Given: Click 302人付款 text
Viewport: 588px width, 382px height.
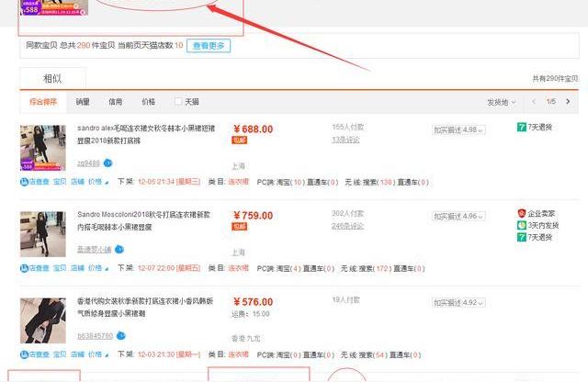Looking at the screenshot, I should (x=347, y=213).
